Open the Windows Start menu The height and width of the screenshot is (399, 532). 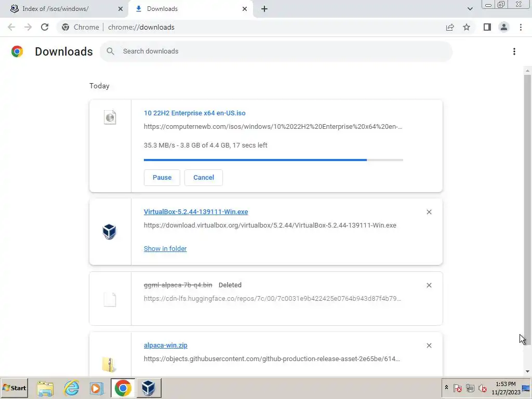point(14,388)
